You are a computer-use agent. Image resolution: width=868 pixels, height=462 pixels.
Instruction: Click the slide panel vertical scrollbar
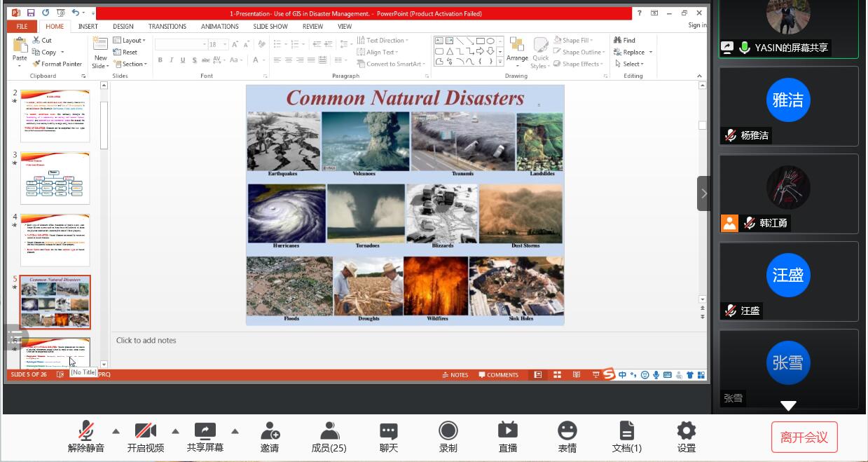tap(104, 126)
